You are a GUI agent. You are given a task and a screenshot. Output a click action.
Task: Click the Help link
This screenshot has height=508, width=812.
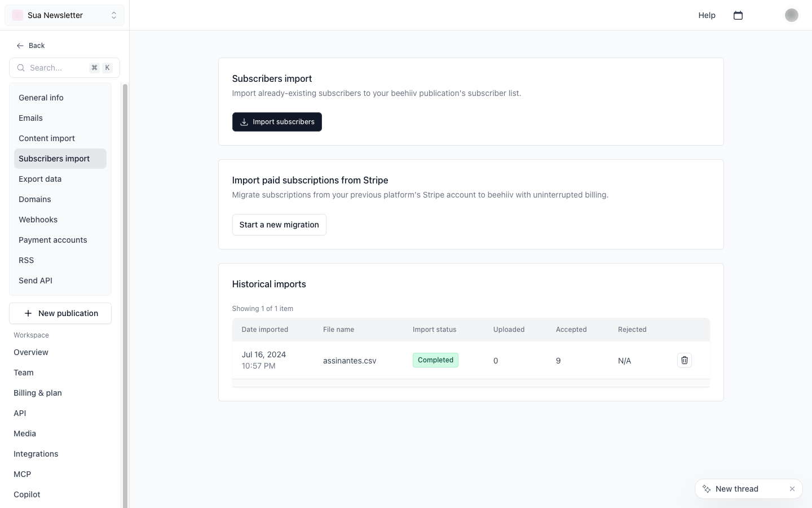pos(707,15)
